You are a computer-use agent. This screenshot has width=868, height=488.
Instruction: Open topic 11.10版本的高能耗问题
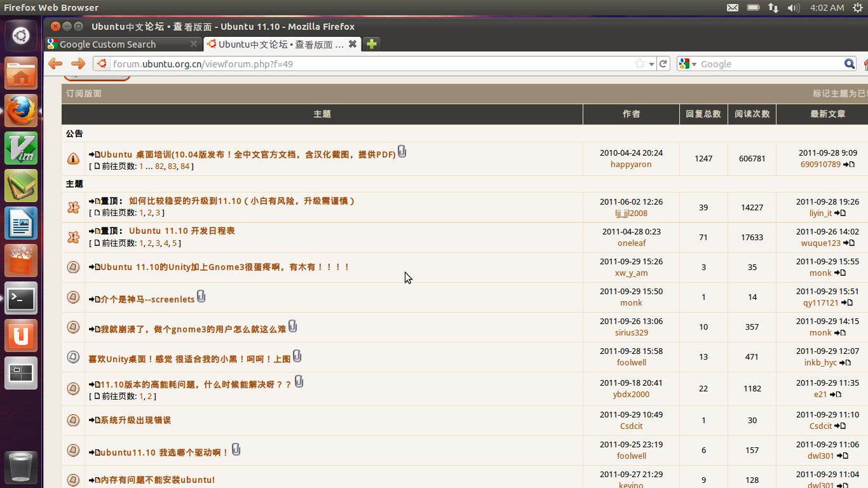196,384
